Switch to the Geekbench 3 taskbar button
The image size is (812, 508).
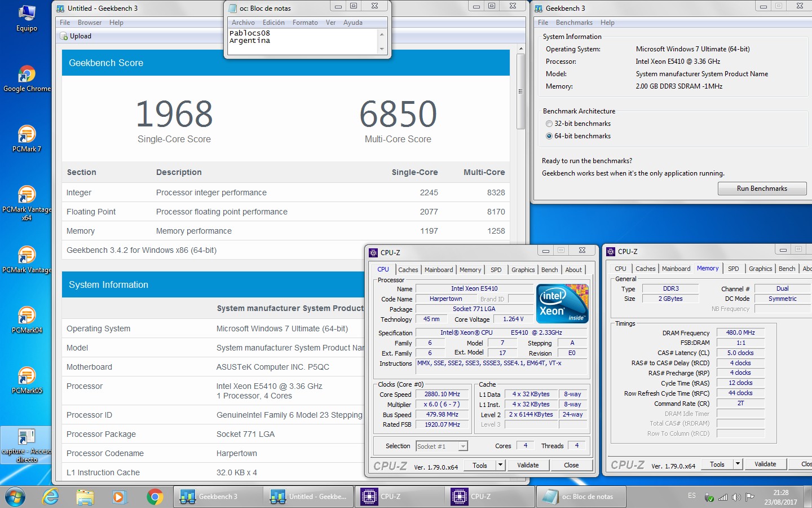click(218, 497)
